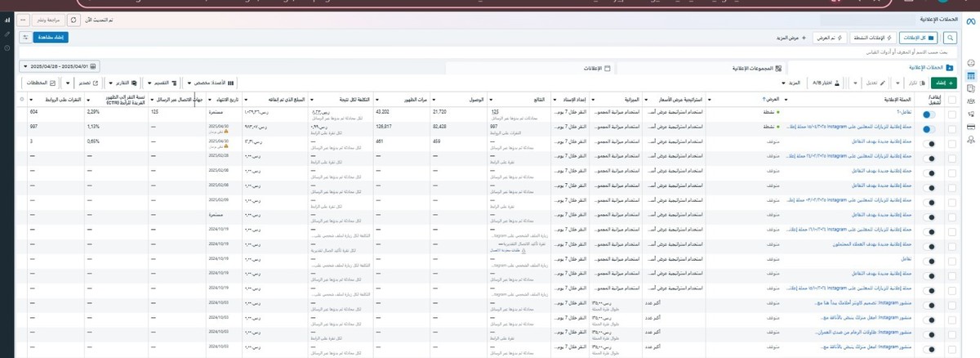Click the refresh data icon

[x=74, y=18]
